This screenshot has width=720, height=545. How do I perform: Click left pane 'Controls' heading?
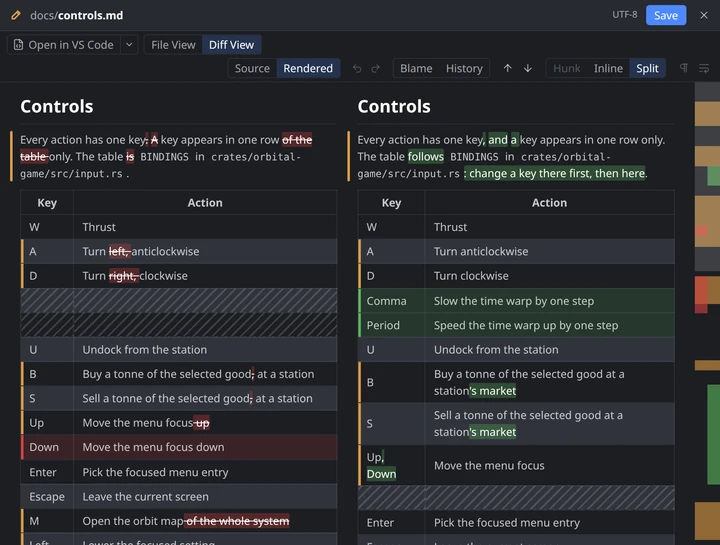[x=56, y=107]
